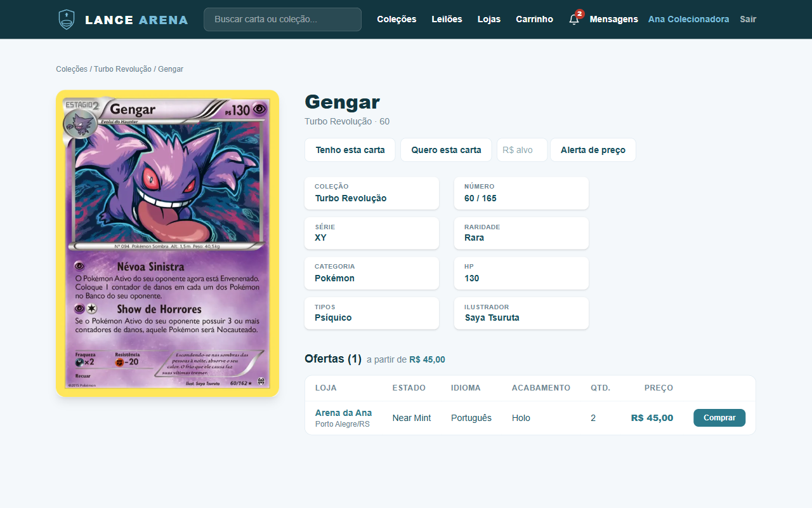
Task: Click the PREÇO column header
Action: coord(658,388)
